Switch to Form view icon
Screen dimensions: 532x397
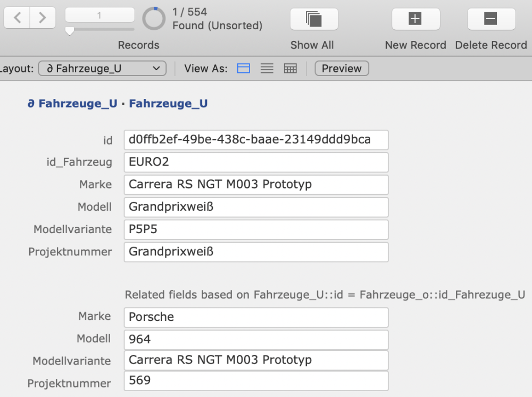pyautogui.click(x=244, y=69)
